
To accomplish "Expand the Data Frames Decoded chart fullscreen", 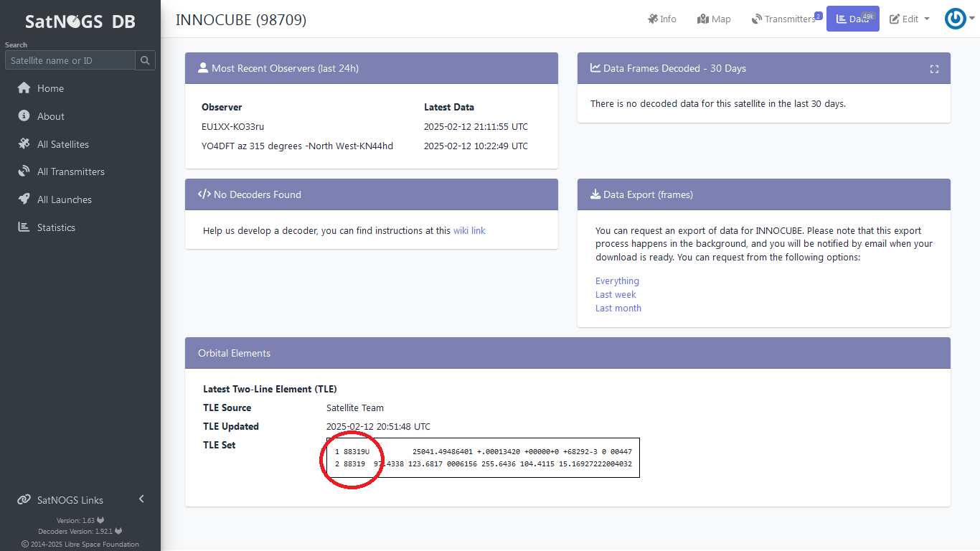I will tap(934, 69).
